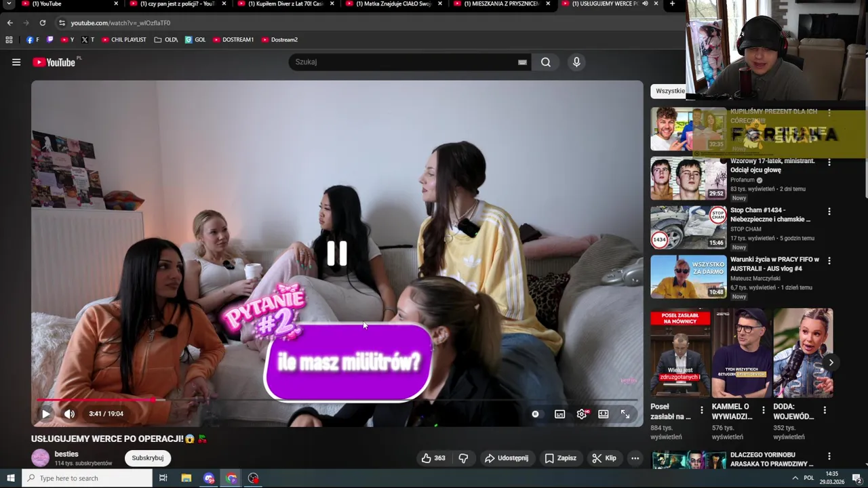Dislike the video thumbs down
The height and width of the screenshot is (488, 868).
coord(463,458)
